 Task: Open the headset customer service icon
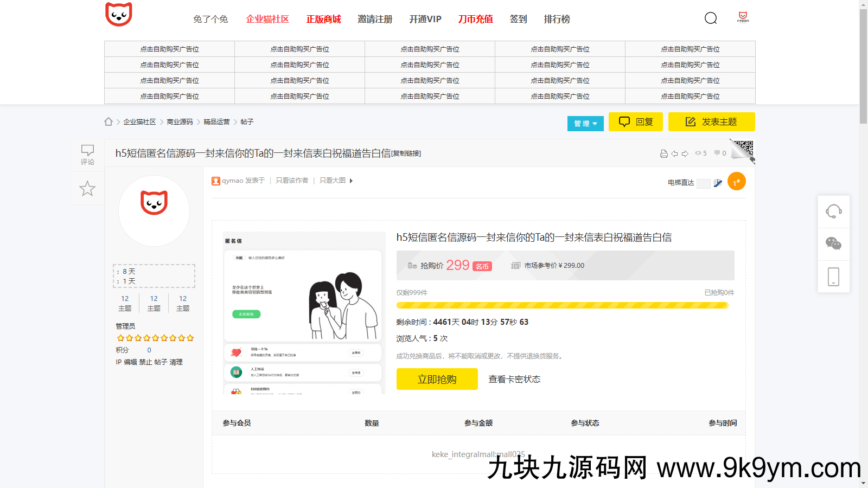pyautogui.click(x=833, y=211)
